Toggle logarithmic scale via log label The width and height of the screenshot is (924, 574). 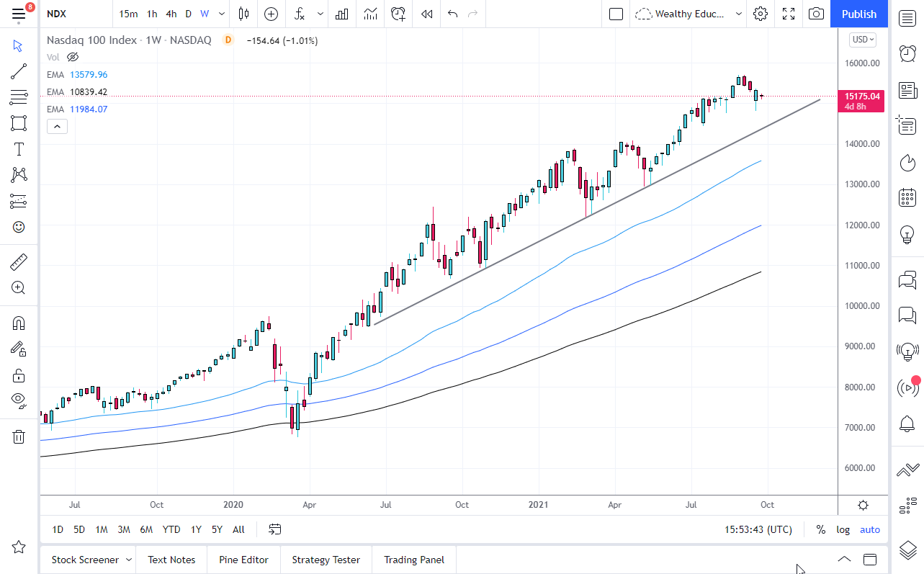pyautogui.click(x=843, y=529)
